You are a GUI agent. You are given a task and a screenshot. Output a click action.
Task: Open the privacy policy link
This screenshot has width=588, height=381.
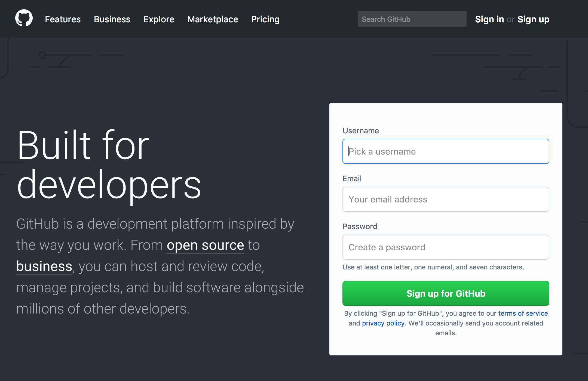383,323
